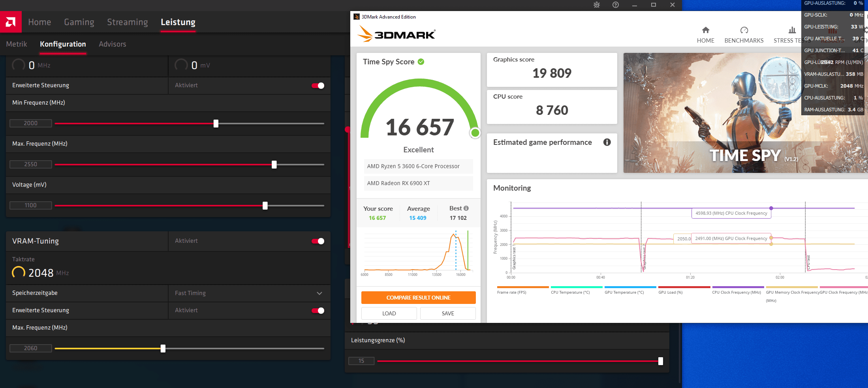The image size is (868, 388).
Task: Click the AMD logo icon
Action: tap(11, 22)
